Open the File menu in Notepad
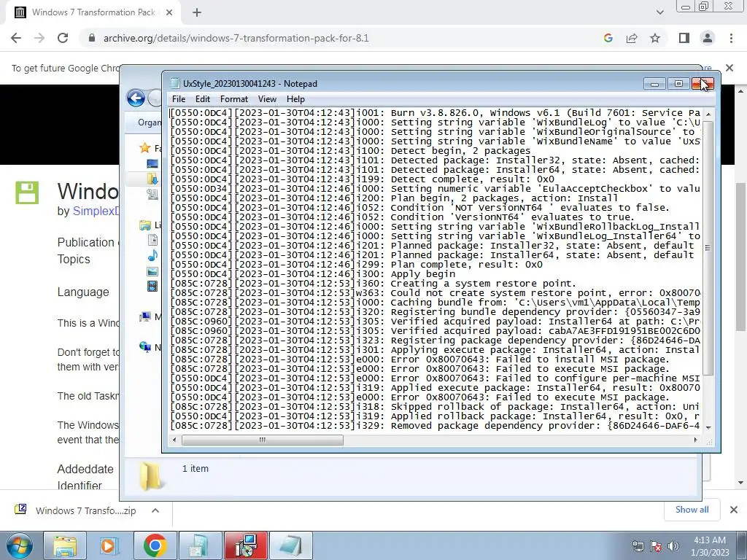 click(179, 99)
